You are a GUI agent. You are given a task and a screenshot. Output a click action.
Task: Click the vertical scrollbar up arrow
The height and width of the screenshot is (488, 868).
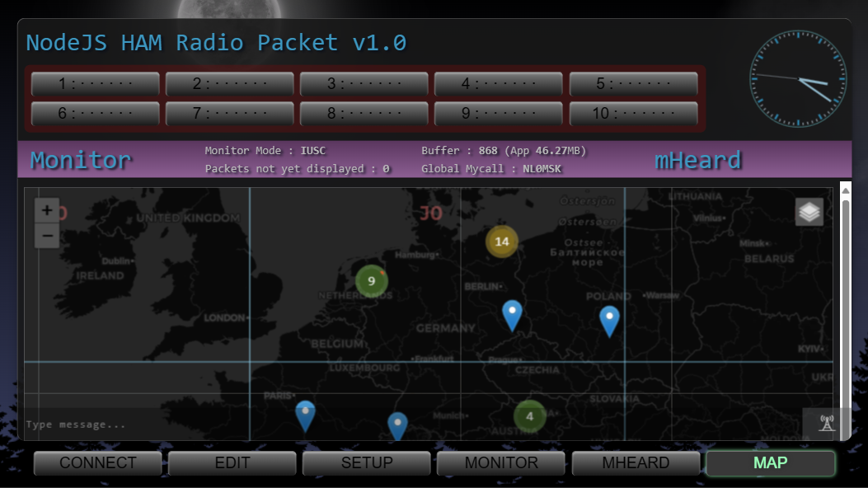coord(845,190)
